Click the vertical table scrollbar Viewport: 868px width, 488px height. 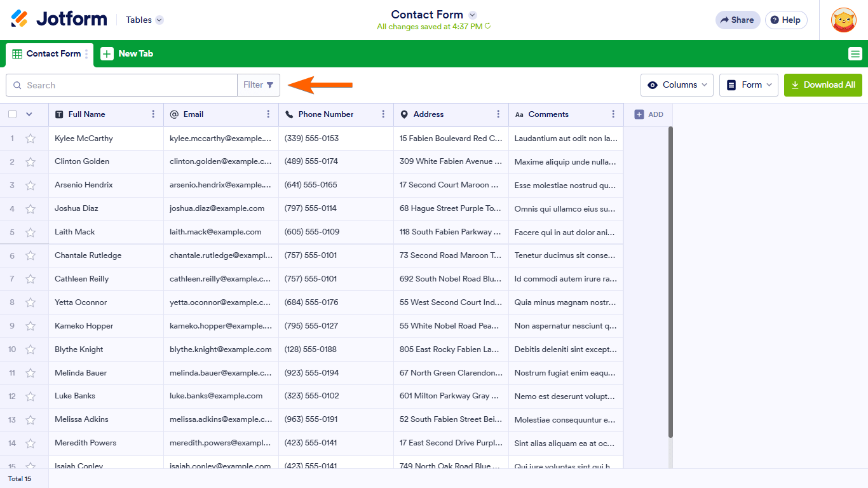[670, 281]
